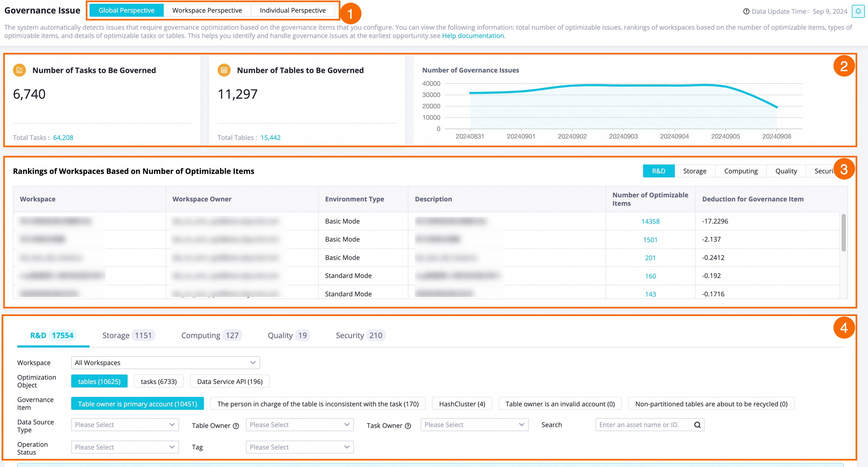Open optimizable items count 143
The width and height of the screenshot is (868, 467).
pyautogui.click(x=650, y=294)
